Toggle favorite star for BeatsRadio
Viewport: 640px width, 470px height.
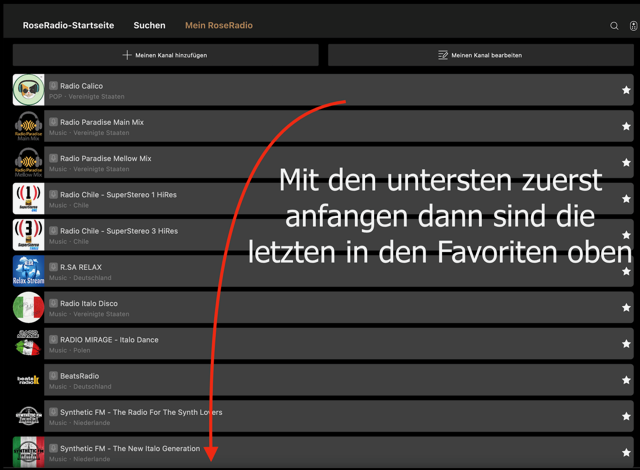click(x=626, y=380)
